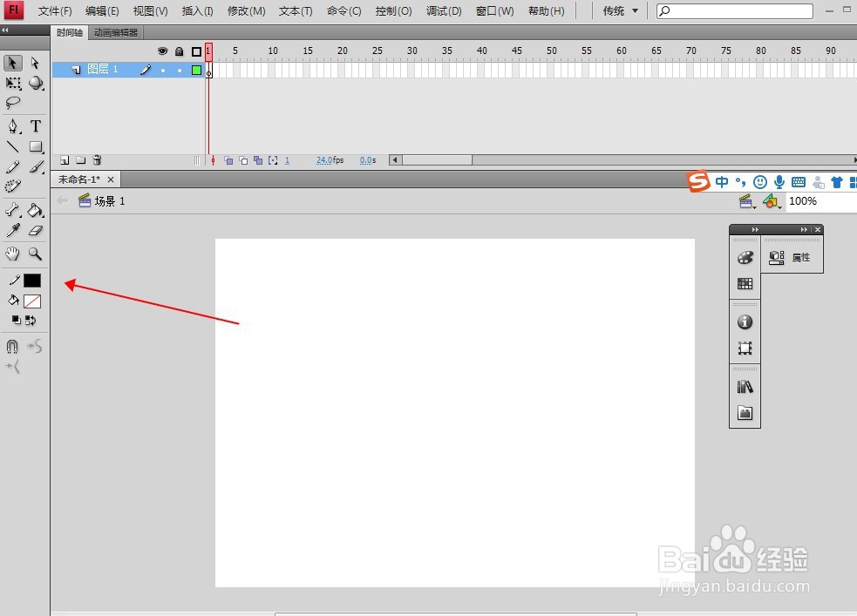Click the 0.0s elapsed time value
857x616 pixels.
point(368,160)
